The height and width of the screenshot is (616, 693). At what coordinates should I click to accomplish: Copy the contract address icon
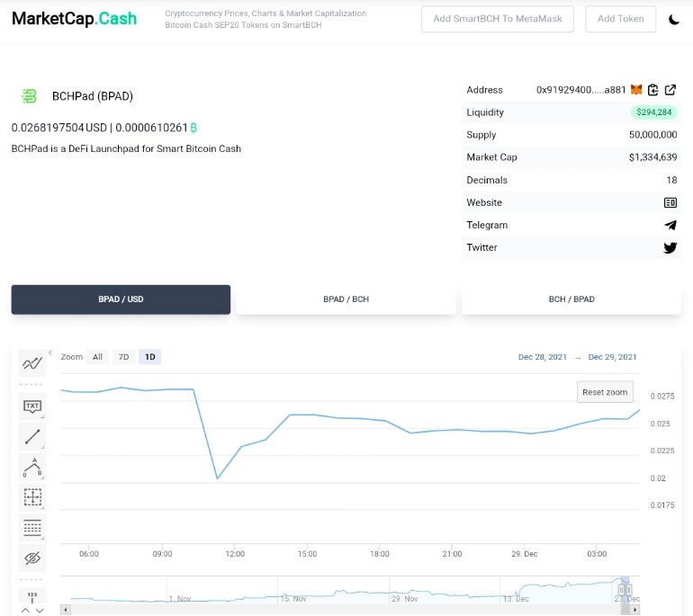(652, 90)
